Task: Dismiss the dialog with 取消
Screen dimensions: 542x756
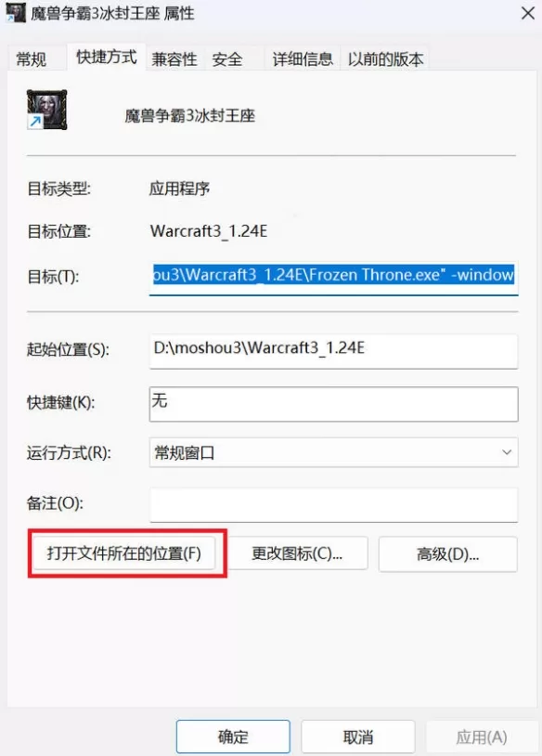Action: tap(358, 736)
